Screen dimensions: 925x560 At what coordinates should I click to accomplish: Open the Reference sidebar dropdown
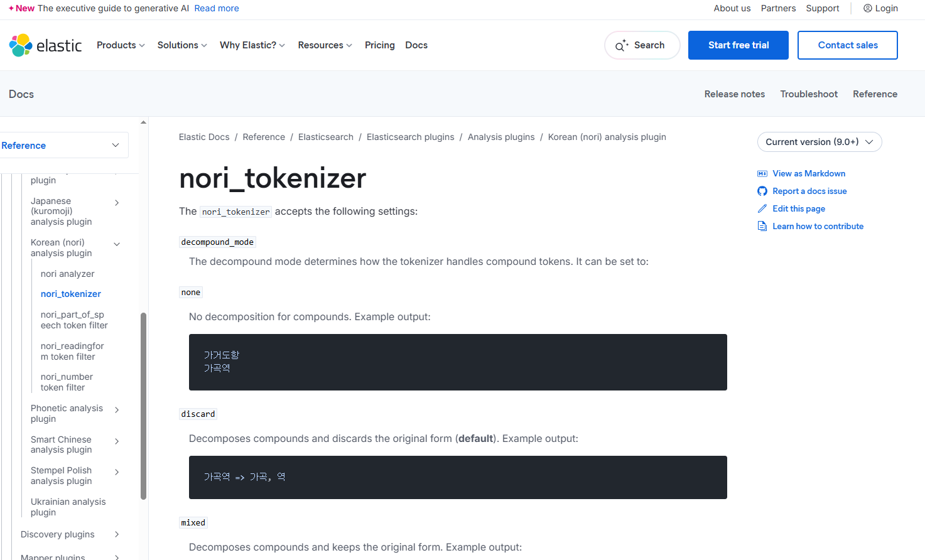[x=64, y=145]
